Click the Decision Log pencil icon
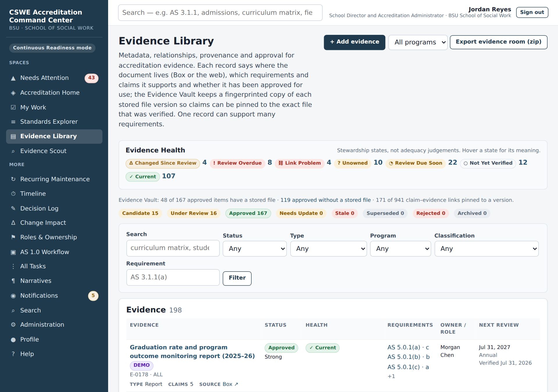Image resolution: width=558 pixels, height=392 pixels. [13, 208]
